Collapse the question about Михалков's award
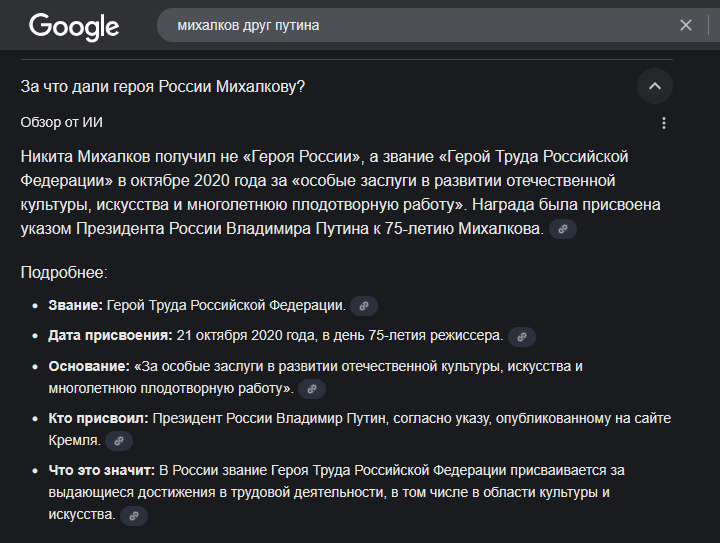The width and height of the screenshot is (720, 543). click(655, 86)
